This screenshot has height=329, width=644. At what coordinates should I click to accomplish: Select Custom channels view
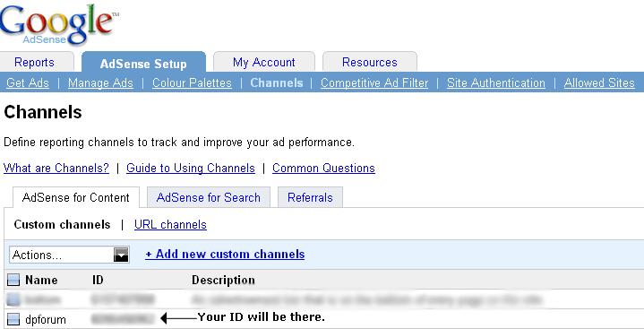tap(62, 224)
